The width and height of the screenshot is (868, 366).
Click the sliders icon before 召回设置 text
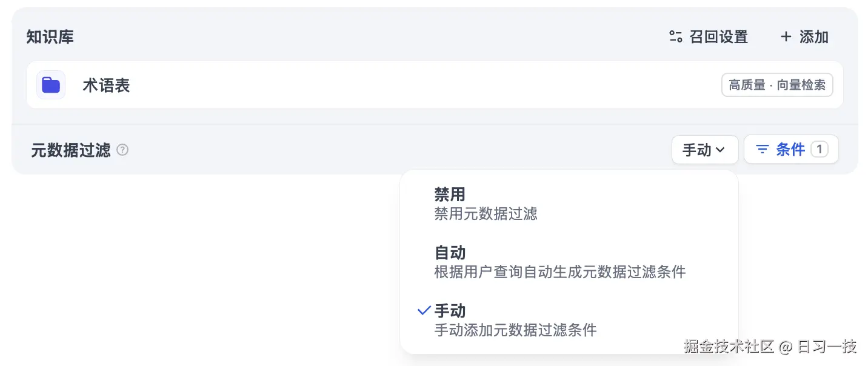coord(675,37)
